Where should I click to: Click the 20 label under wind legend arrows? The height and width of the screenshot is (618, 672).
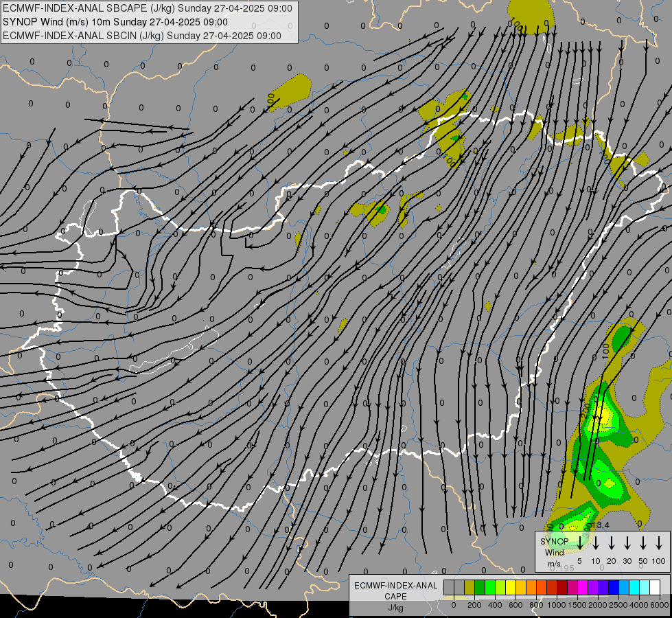pyautogui.click(x=612, y=561)
